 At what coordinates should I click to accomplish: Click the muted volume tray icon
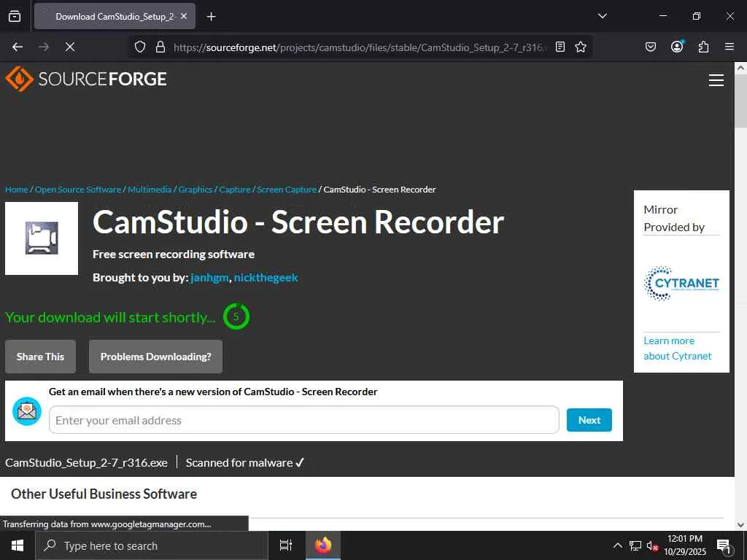tap(652, 545)
